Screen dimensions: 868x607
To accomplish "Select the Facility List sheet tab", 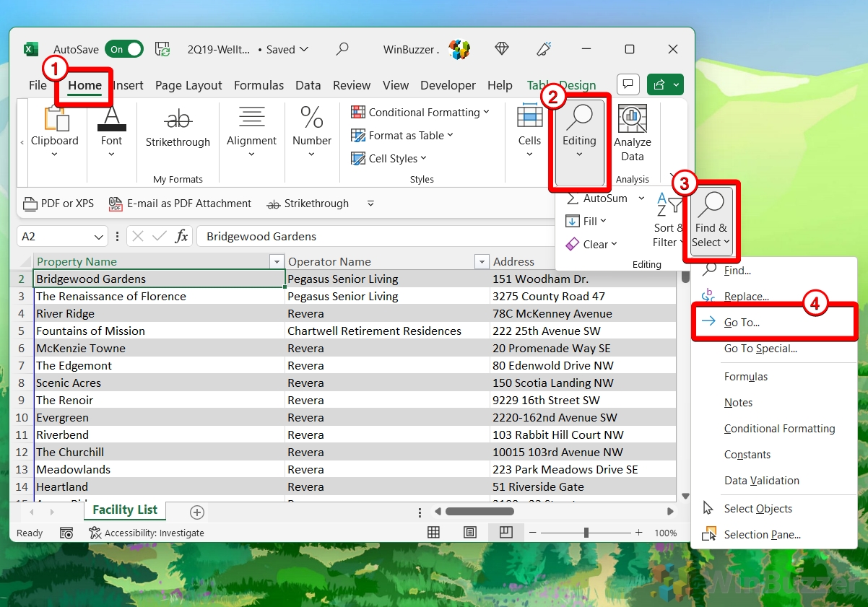I will pos(124,510).
